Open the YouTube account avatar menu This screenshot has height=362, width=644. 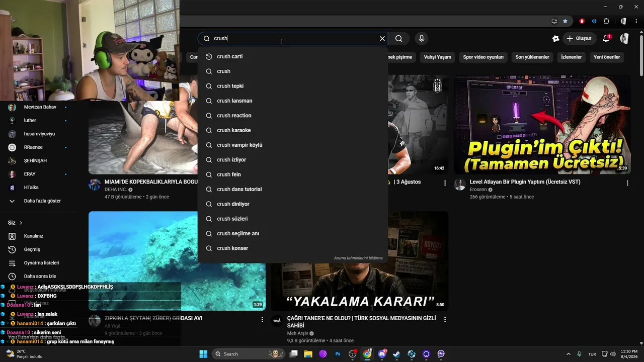coord(624,39)
